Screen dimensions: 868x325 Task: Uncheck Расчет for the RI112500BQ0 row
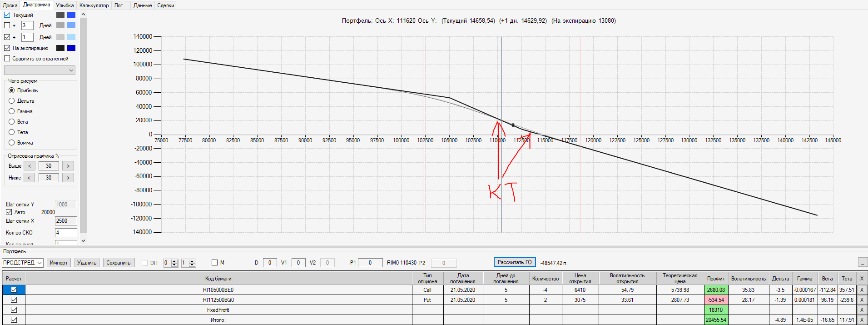14,300
